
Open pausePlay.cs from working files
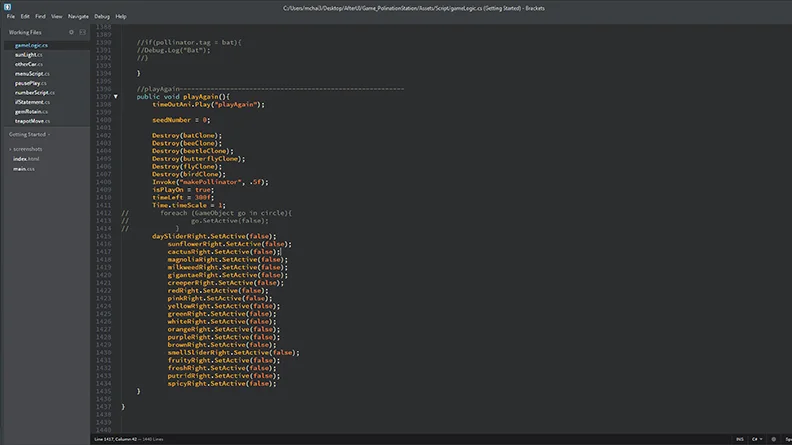click(30, 83)
